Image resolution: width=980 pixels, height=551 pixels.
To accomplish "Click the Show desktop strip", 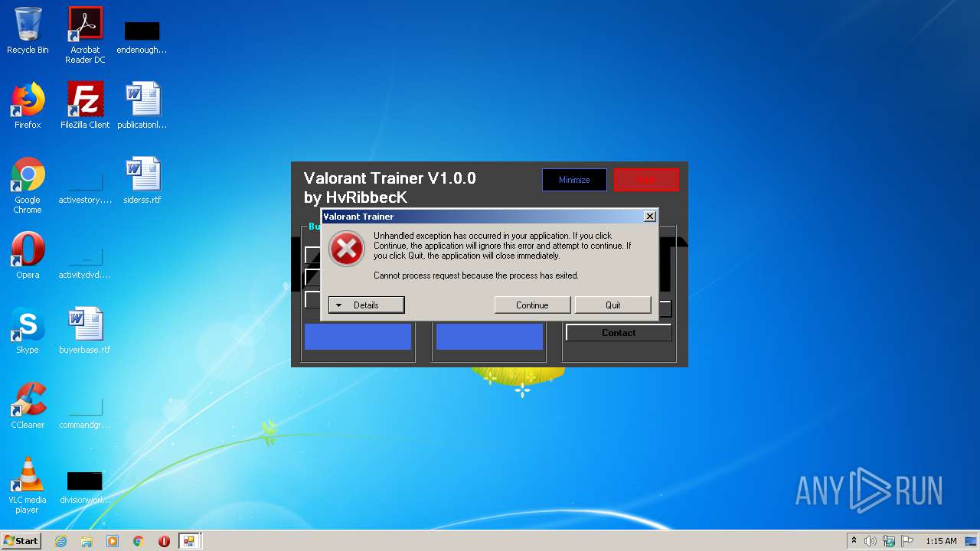I will click(972, 541).
